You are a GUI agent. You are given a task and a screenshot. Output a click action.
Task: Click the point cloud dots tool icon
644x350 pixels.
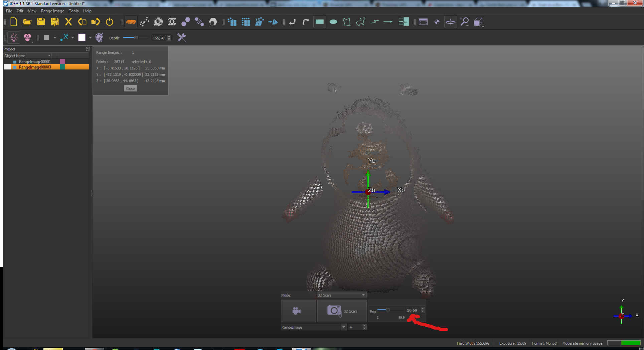pos(144,22)
